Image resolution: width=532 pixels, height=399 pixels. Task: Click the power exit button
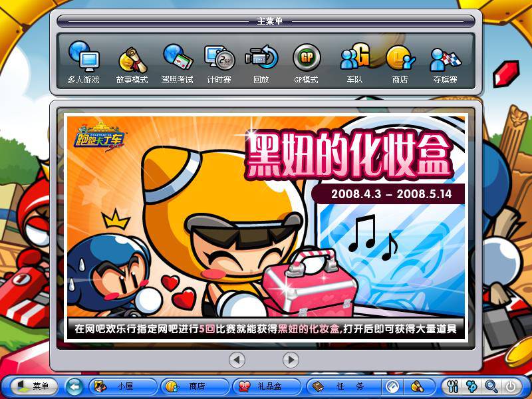coord(511,386)
